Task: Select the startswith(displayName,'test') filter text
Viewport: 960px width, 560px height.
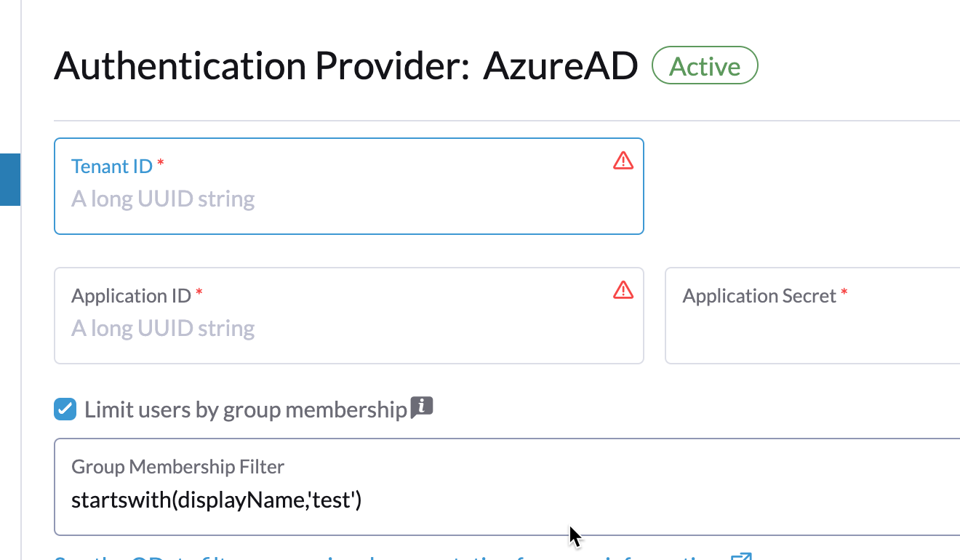Action: click(x=216, y=500)
